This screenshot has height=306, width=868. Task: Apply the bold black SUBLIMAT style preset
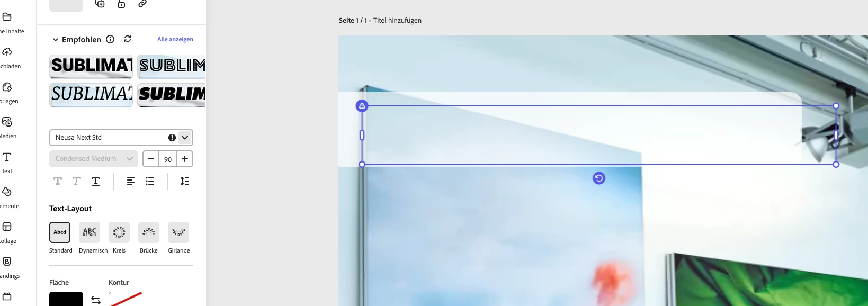91,66
